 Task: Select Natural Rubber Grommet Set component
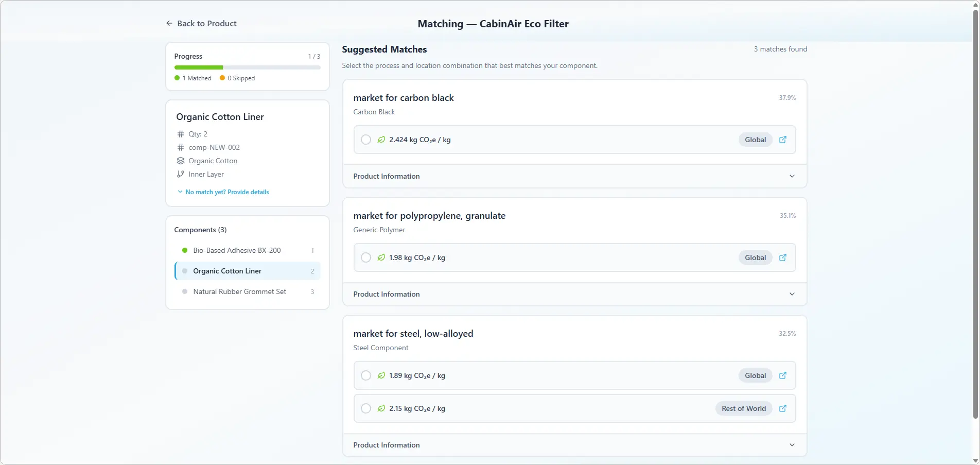coord(239,291)
